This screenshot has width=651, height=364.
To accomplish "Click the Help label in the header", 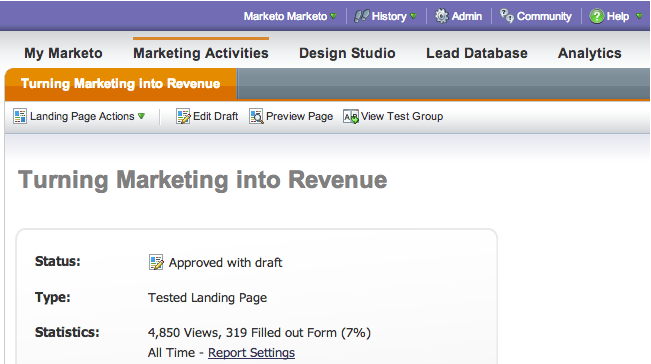I will click(x=618, y=16).
